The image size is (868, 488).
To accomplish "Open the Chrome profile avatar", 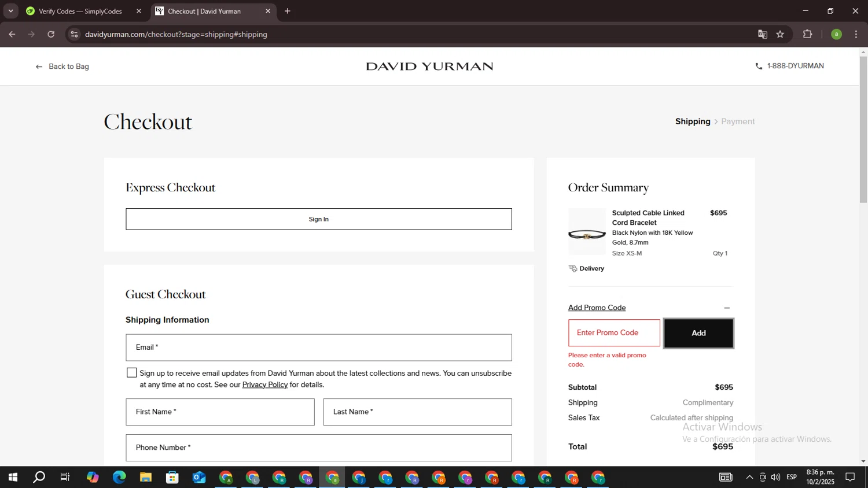I will 836,34.
